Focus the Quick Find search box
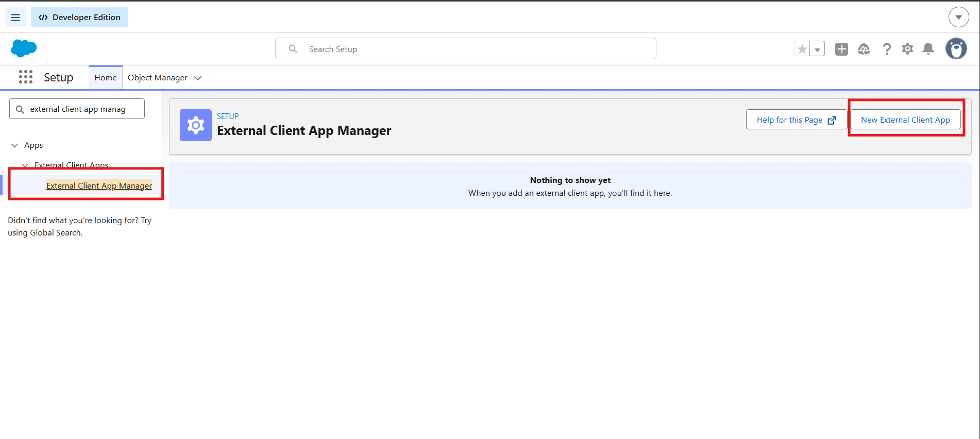This screenshot has height=439, width=980. pyautogui.click(x=77, y=109)
